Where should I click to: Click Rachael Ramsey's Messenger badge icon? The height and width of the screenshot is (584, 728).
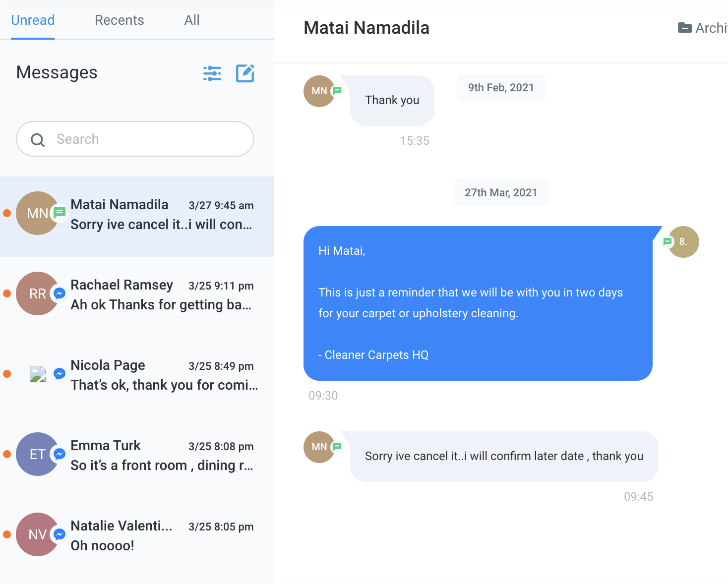pyautogui.click(x=60, y=293)
